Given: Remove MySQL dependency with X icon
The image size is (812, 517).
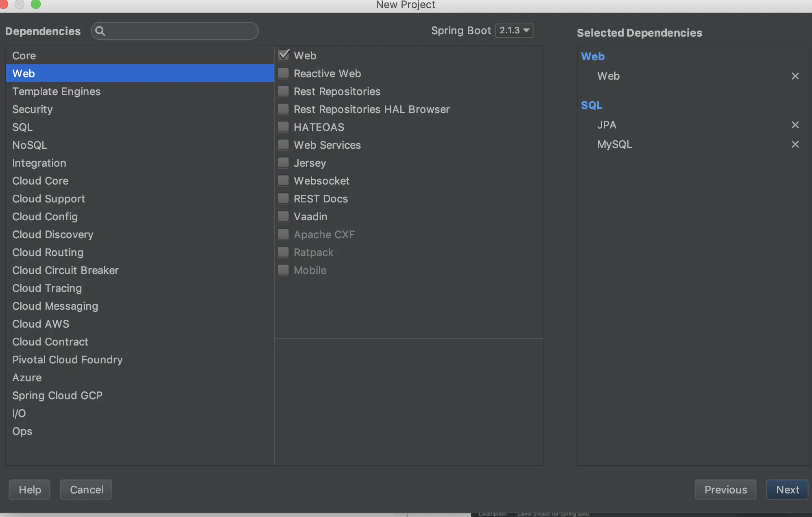Looking at the screenshot, I should [795, 144].
